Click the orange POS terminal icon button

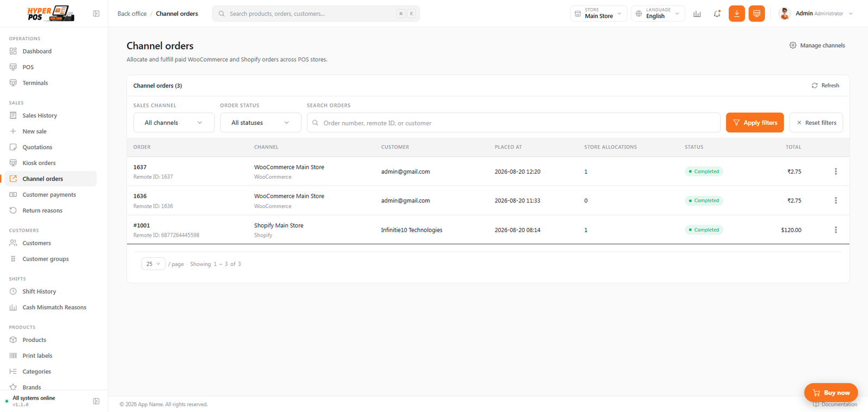pyautogui.click(x=757, y=14)
